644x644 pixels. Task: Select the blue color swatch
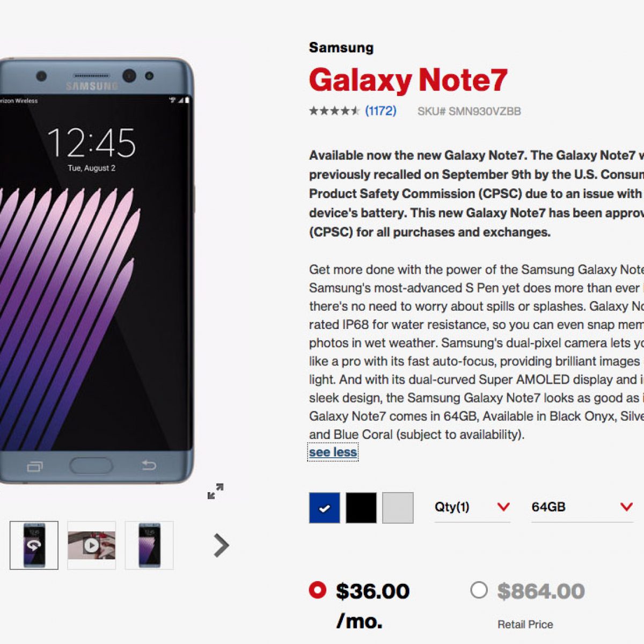324,508
